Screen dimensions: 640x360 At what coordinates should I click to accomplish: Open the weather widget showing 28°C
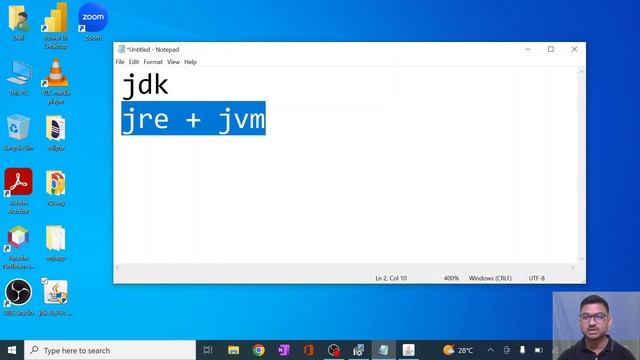pos(458,350)
